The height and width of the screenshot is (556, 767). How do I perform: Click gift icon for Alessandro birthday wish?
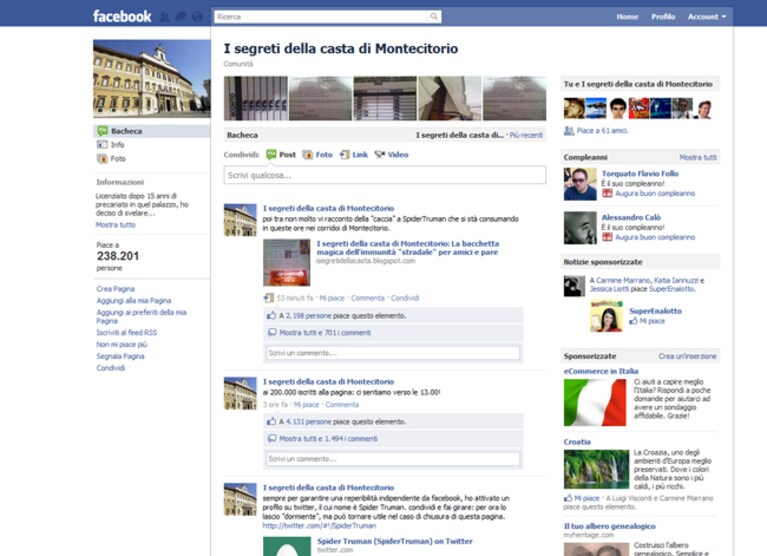pos(607,237)
